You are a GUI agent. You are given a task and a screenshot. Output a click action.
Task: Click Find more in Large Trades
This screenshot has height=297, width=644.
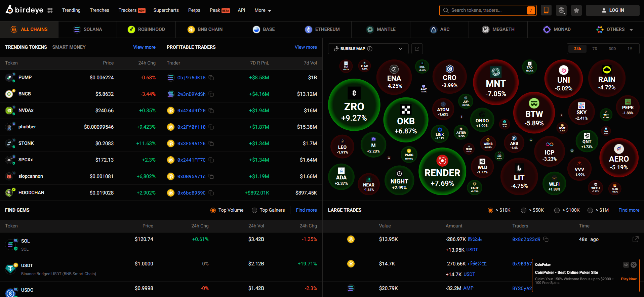629,210
